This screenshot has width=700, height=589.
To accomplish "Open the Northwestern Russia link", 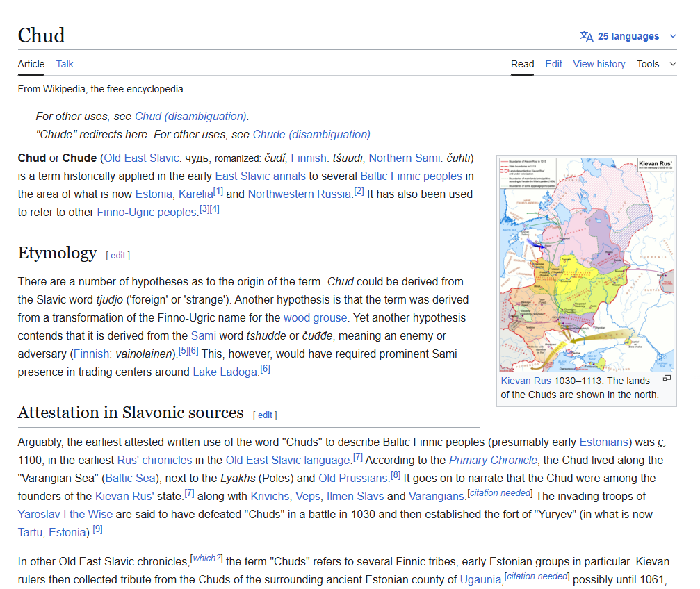I will 300,194.
